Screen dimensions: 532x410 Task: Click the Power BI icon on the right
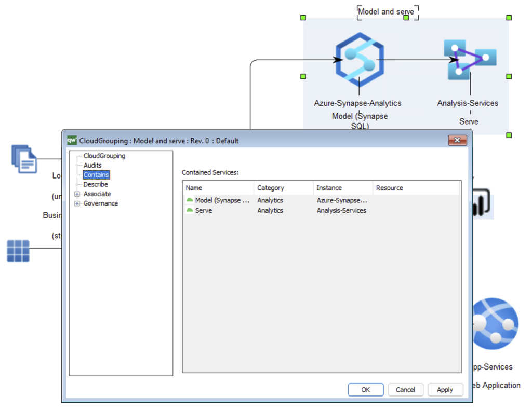coord(482,201)
